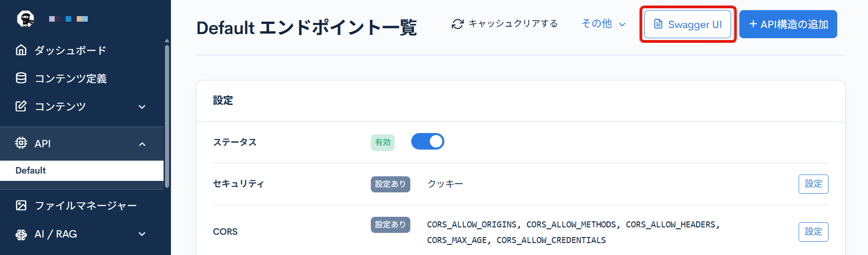Viewport: 868px width, 255px height.
Task: Select Default under API menu
Action: [x=31, y=170]
